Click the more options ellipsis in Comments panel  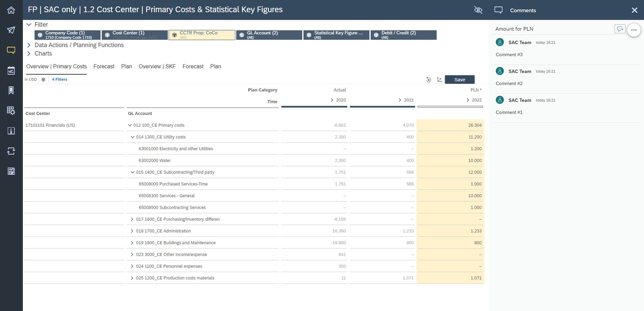[634, 30]
